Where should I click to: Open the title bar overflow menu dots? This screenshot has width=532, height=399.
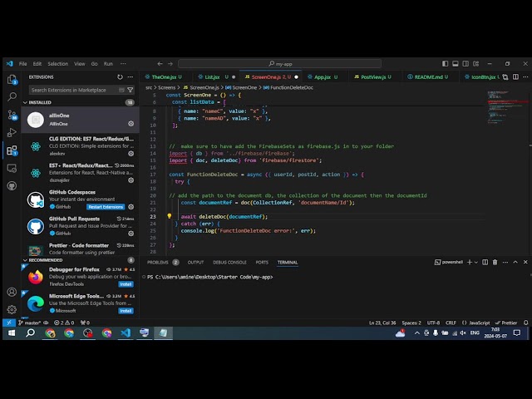[x=123, y=64]
